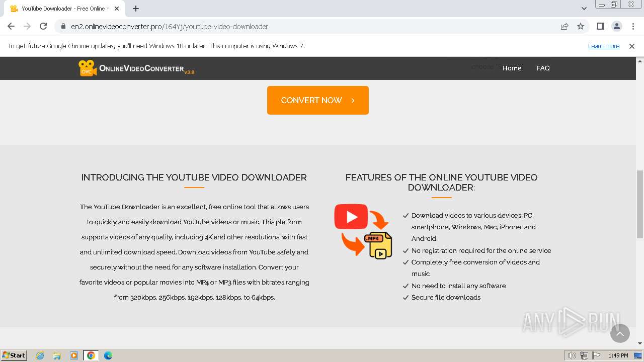644x362 pixels.
Task: Open Windows Media Player taskbar icon
Action: point(74,355)
